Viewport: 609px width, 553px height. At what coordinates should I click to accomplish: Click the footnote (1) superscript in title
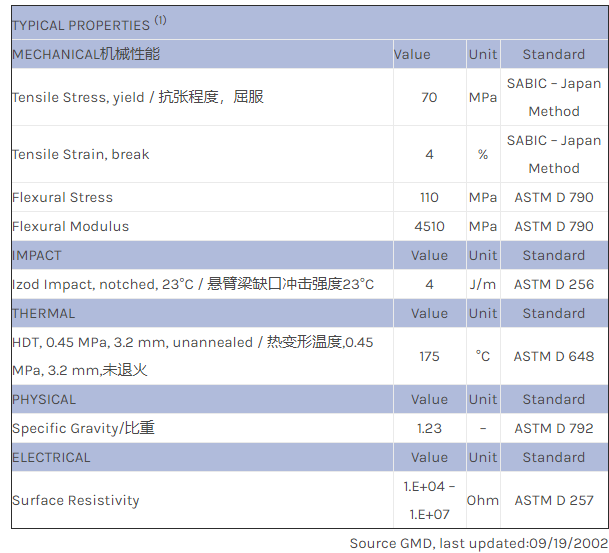pyautogui.click(x=160, y=20)
